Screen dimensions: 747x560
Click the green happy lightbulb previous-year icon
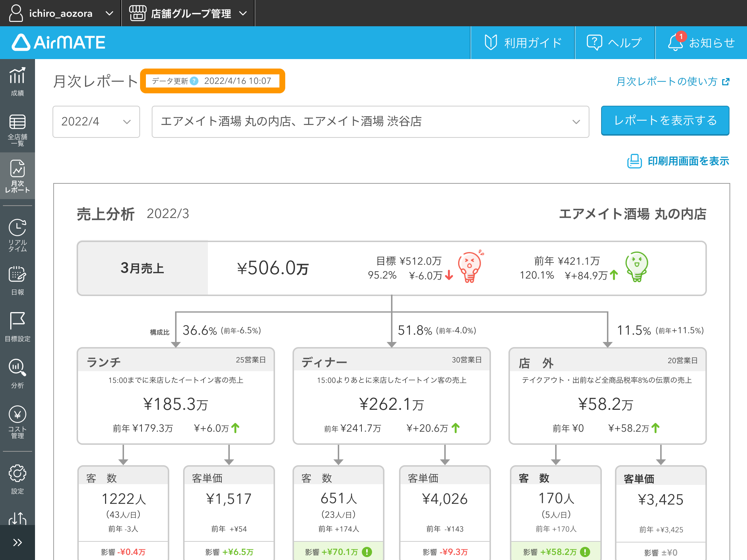point(636,267)
